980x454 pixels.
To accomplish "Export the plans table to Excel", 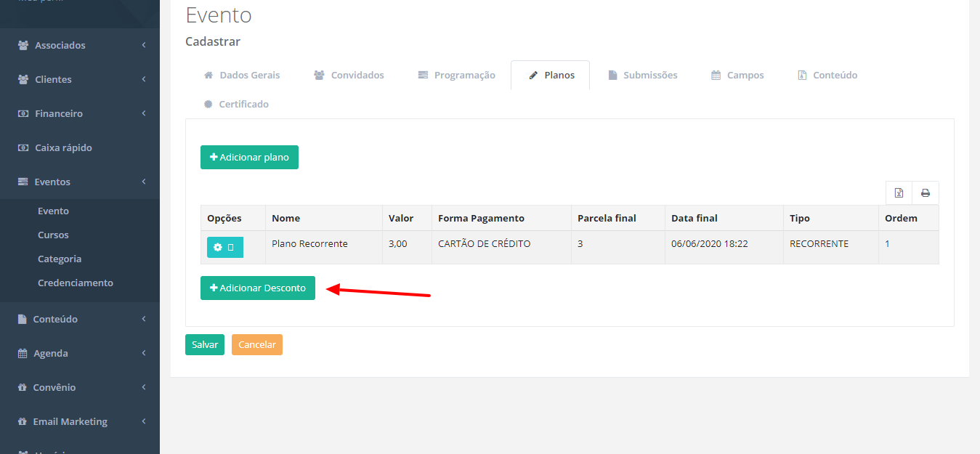I will 899,193.
